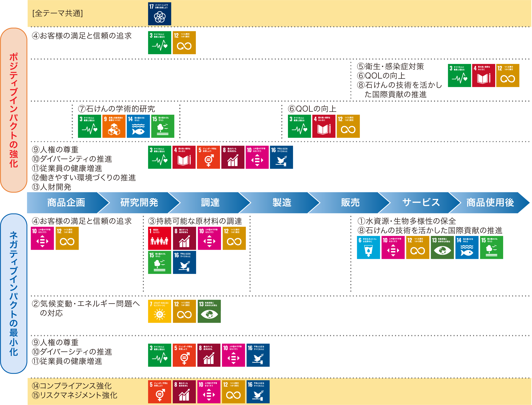Click the ⑭コンプライアンス強化 text
This screenshot has width=532, height=405.
coord(72,386)
